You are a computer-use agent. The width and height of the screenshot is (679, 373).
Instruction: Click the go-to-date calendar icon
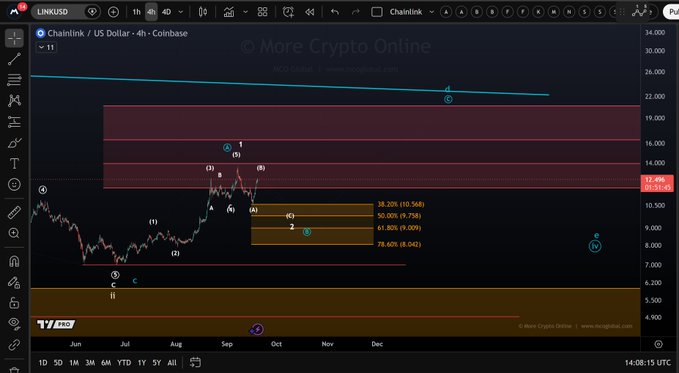point(195,362)
